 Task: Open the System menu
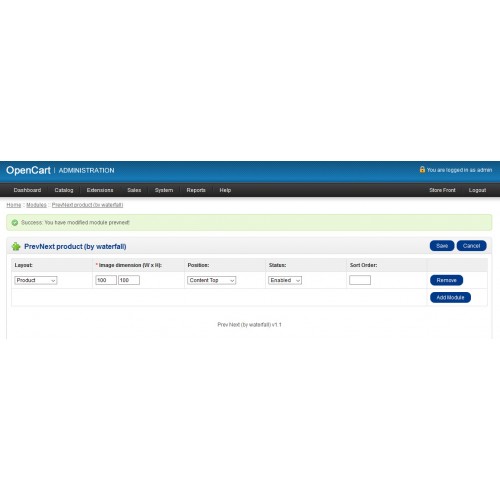tap(164, 190)
